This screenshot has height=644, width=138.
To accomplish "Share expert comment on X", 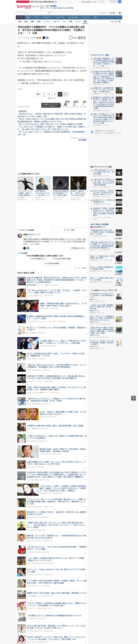I will click(24, 248).
